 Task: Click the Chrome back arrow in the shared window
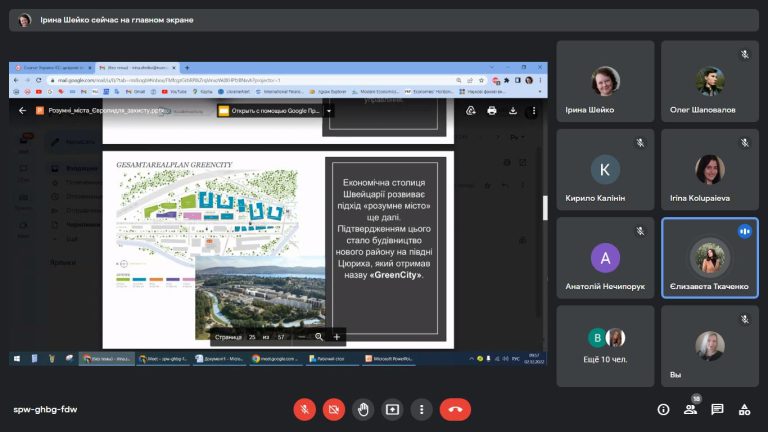pos(16,80)
